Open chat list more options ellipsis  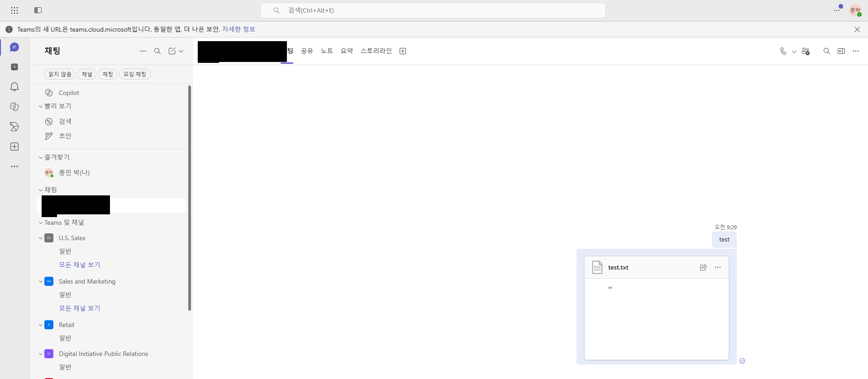(143, 51)
